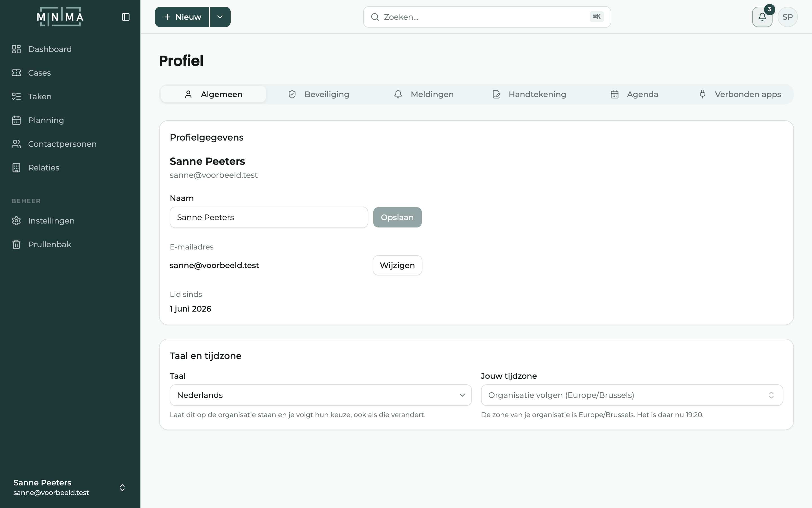
Task: Click the Profiel page heading
Action: [181, 61]
